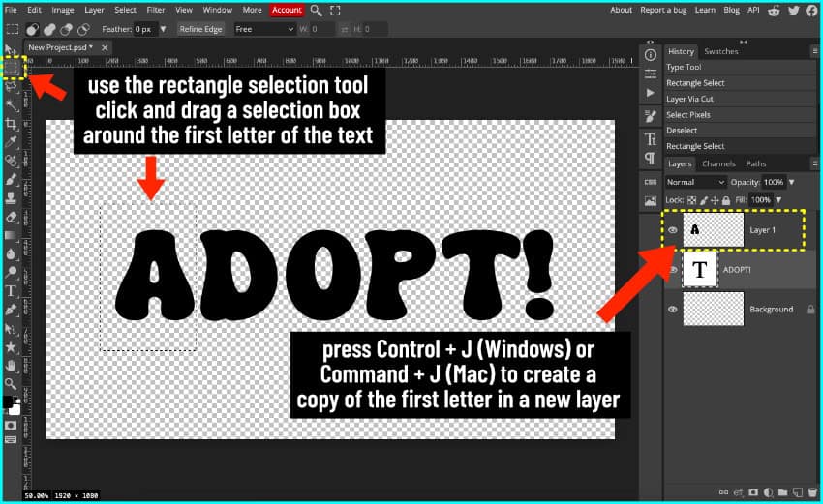Toggle lock transparent pixels icon
This screenshot has width=823, height=504.
point(691,200)
